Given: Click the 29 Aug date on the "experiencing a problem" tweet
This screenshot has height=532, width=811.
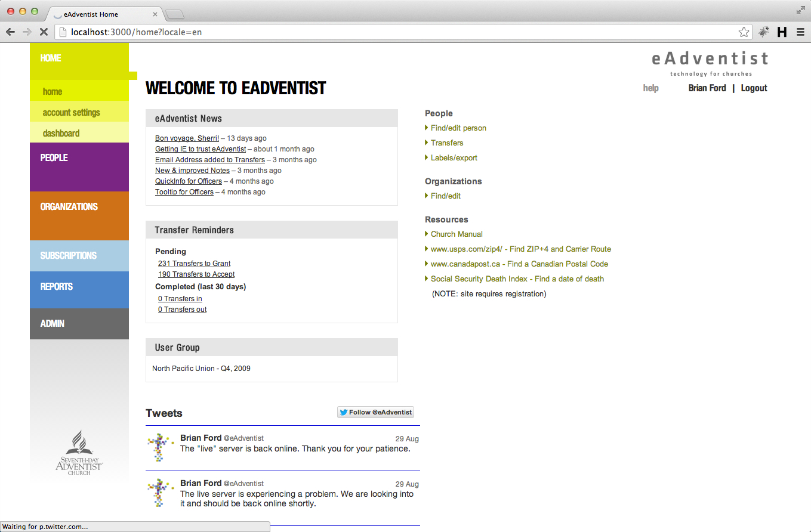Looking at the screenshot, I should coord(407,484).
